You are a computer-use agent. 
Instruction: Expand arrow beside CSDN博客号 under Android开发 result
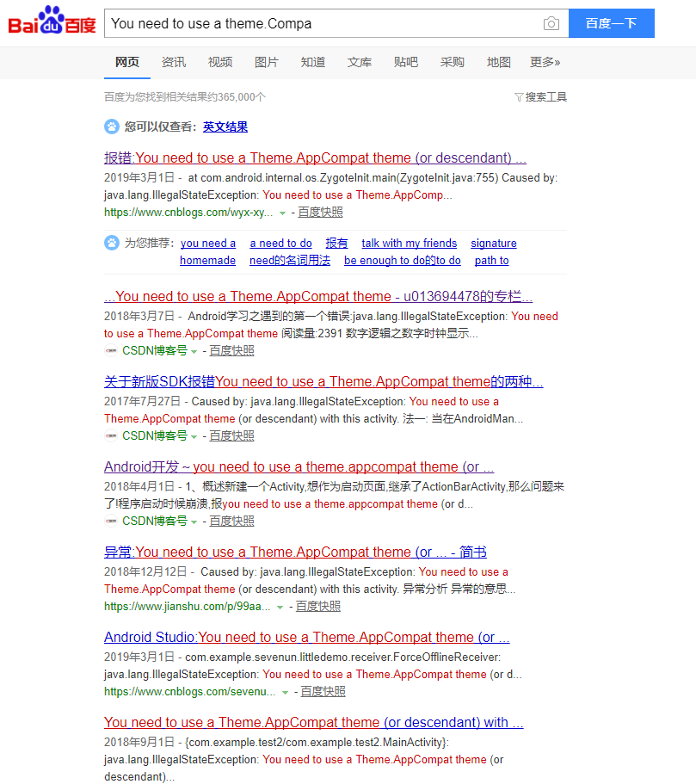point(194,522)
